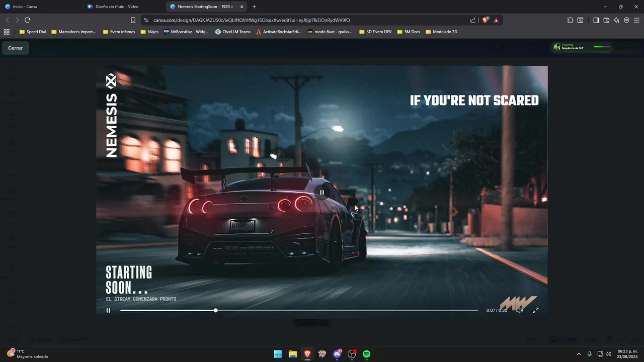Open the ChatLLM Teams bookmark
This screenshot has height=362, width=644.
pyautogui.click(x=232, y=32)
